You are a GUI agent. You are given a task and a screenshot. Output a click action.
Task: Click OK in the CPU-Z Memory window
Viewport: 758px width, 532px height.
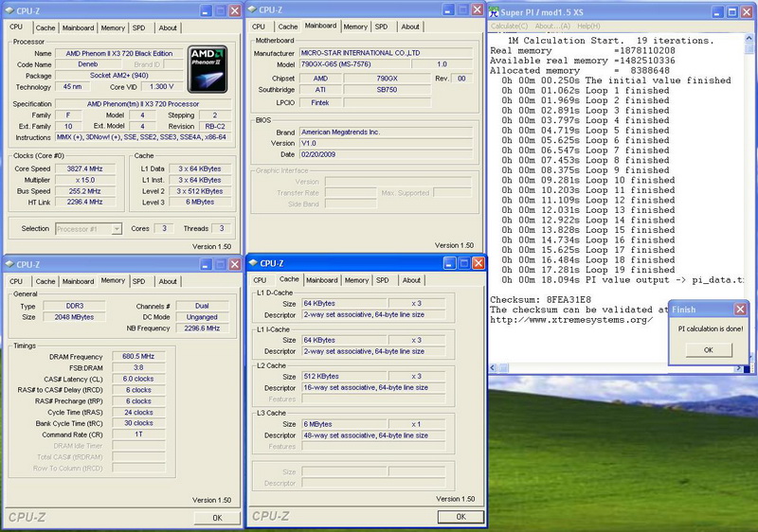tap(217, 518)
